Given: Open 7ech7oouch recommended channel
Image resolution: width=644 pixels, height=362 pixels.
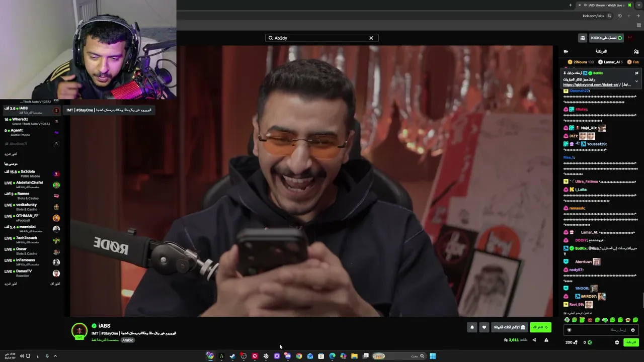Looking at the screenshot, I should coord(31,240).
